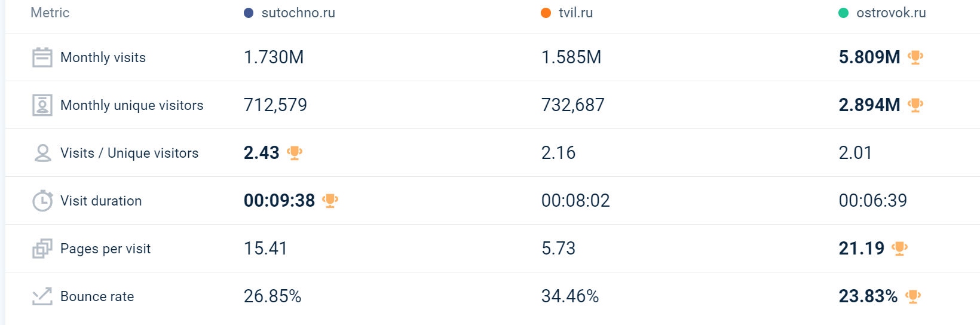This screenshot has height=325, width=980.
Task: Click the Monthly visits calendar icon
Action: 42,57
